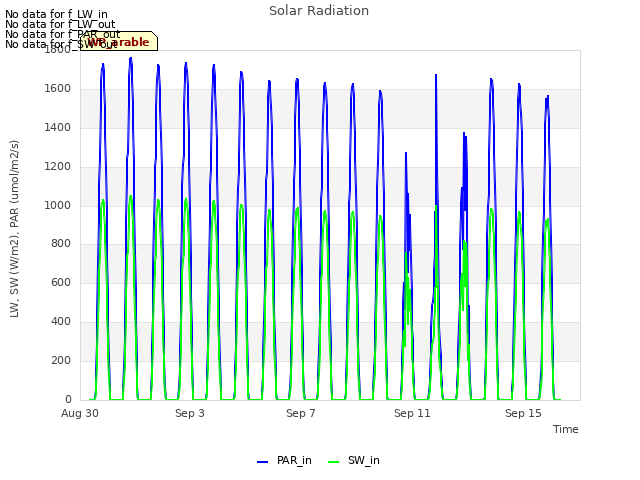Image resolution: width=640 pixels, height=480 pixels.
Task: Click the WP_arable tooltip label
Action: [x=119, y=41]
